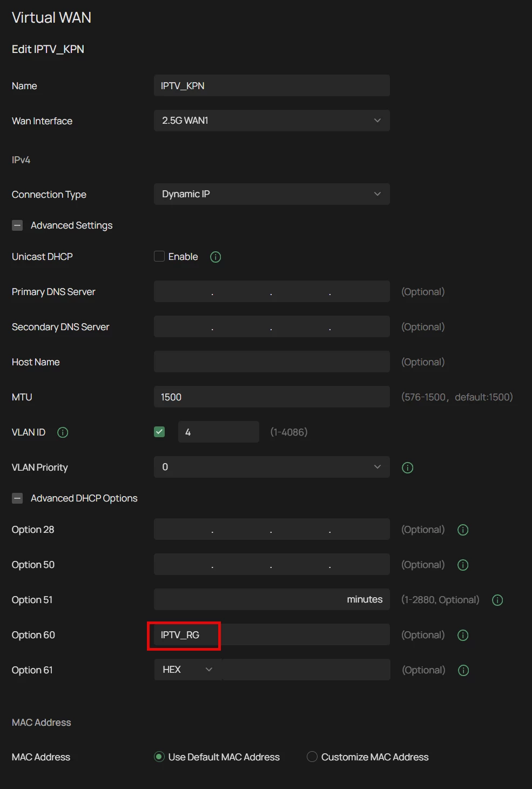Open the VLAN Priority dropdown
The height and width of the screenshot is (789, 532).
click(x=272, y=467)
